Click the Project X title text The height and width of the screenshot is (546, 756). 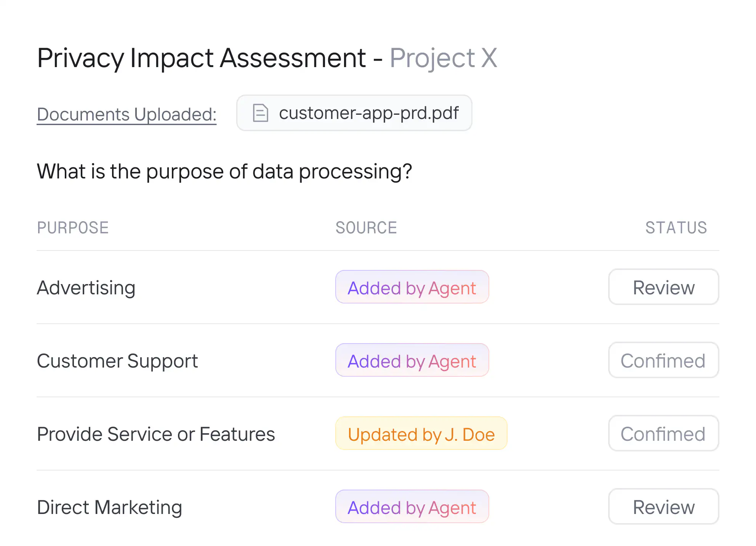tap(443, 58)
